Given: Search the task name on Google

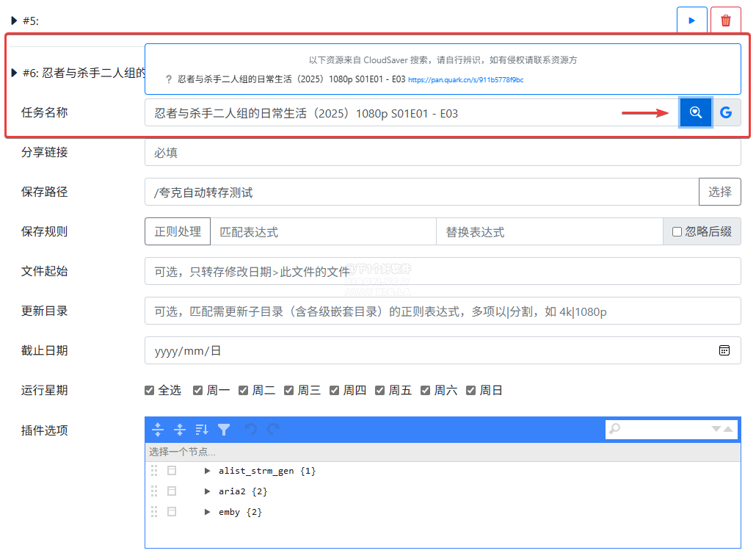Looking at the screenshot, I should coord(726,112).
